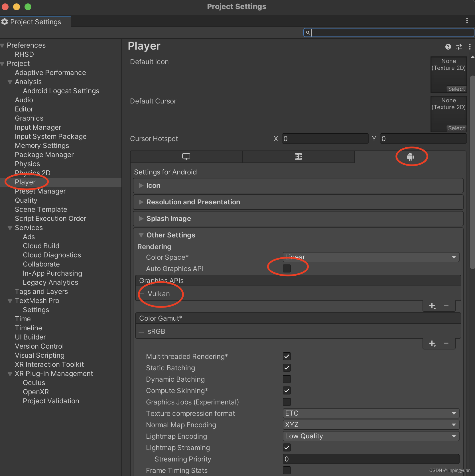Screen dimensions: 475x476
Task: Grab the sRGB row reorder handle
Action: click(141, 331)
